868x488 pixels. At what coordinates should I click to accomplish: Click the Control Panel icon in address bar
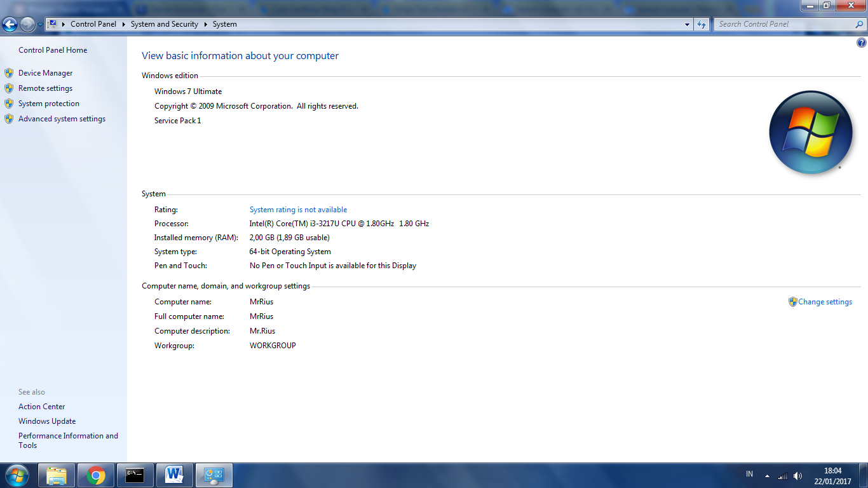(53, 24)
